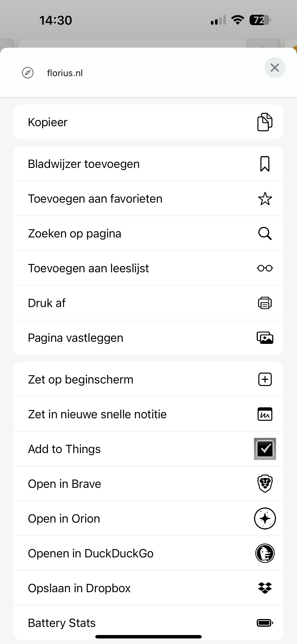Image resolution: width=297 pixels, height=644 pixels.
Task: Select 'Toevoegen aan leeslijst' action
Action: coord(88,268)
